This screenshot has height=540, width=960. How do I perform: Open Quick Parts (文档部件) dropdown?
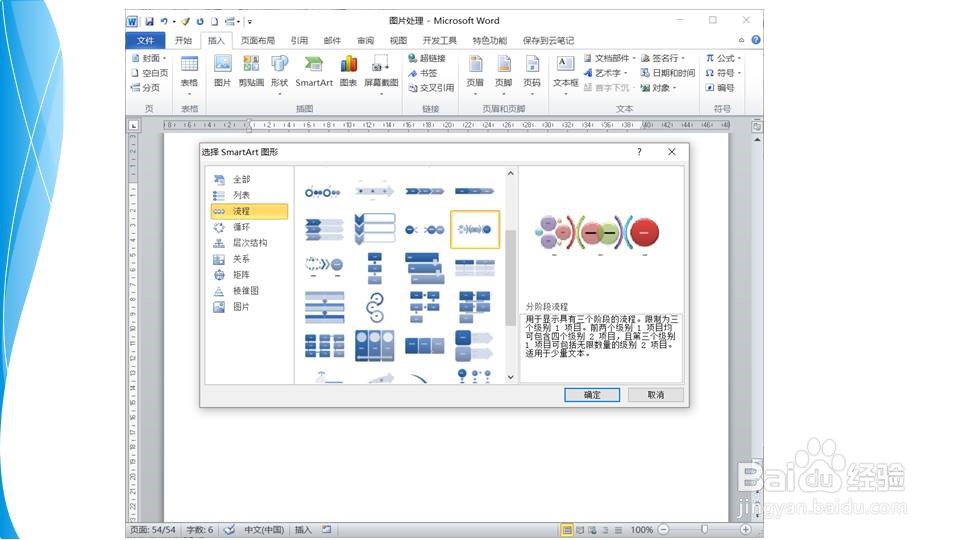tap(609, 58)
